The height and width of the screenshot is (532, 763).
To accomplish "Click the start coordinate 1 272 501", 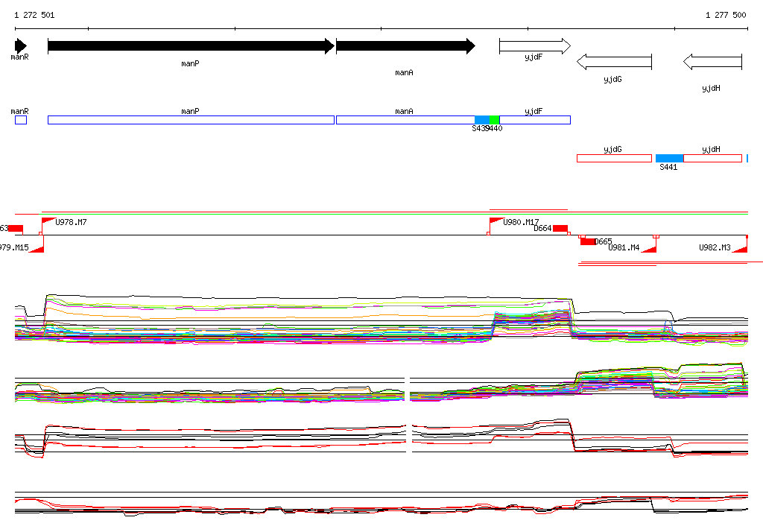I will (34, 15).
